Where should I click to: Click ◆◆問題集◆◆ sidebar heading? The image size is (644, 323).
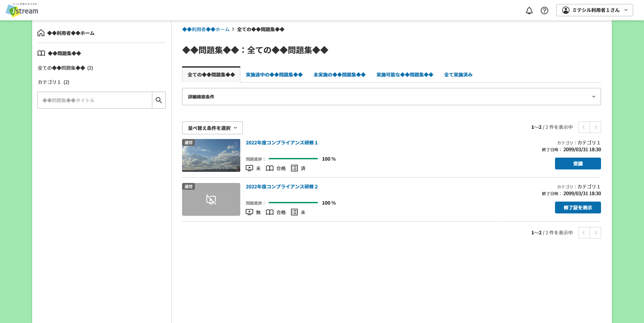65,53
